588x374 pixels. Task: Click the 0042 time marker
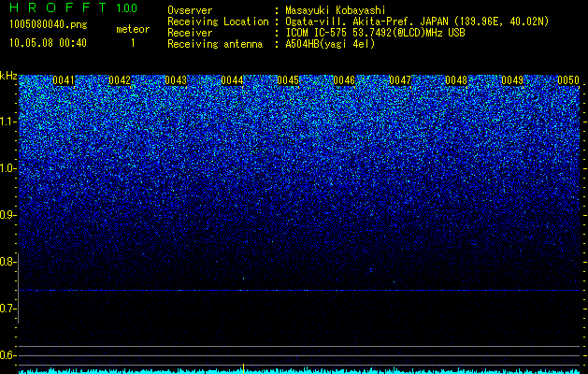pyautogui.click(x=120, y=80)
